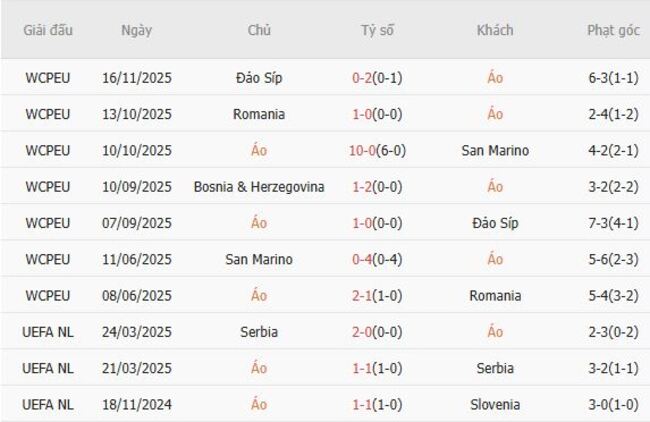Open the Slovenia team link
The image size is (650, 422).
[495, 405]
